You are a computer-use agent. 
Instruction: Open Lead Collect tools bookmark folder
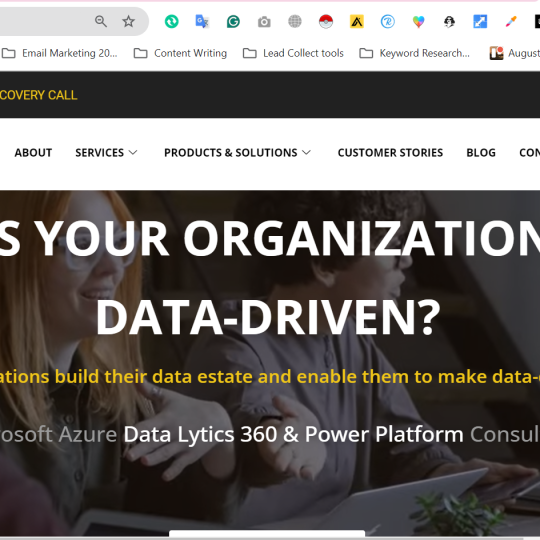tap(293, 53)
